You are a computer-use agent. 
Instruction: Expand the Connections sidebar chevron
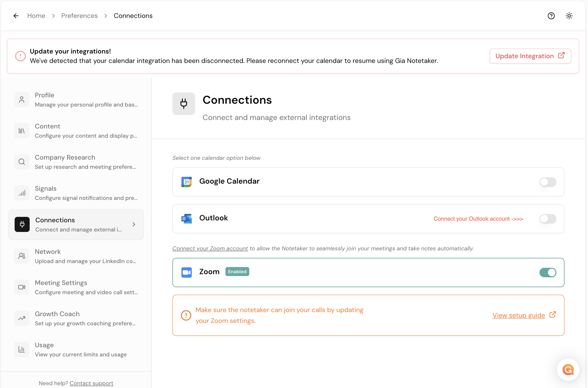134,224
